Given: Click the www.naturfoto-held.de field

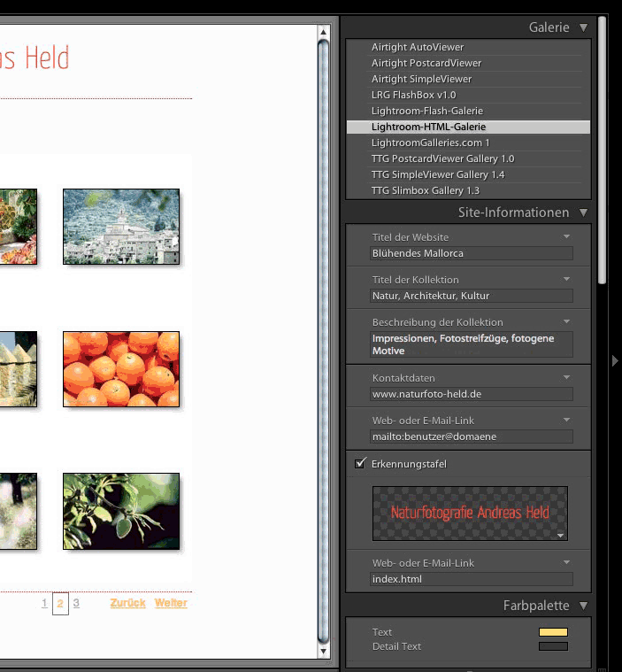Looking at the screenshot, I should (472, 394).
